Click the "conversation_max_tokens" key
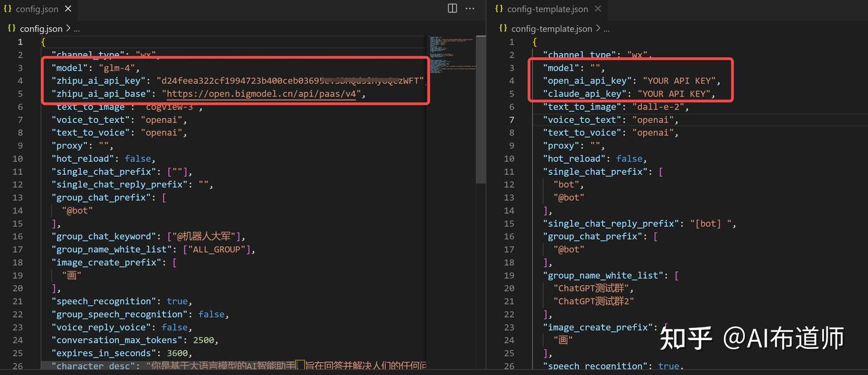 (x=117, y=341)
